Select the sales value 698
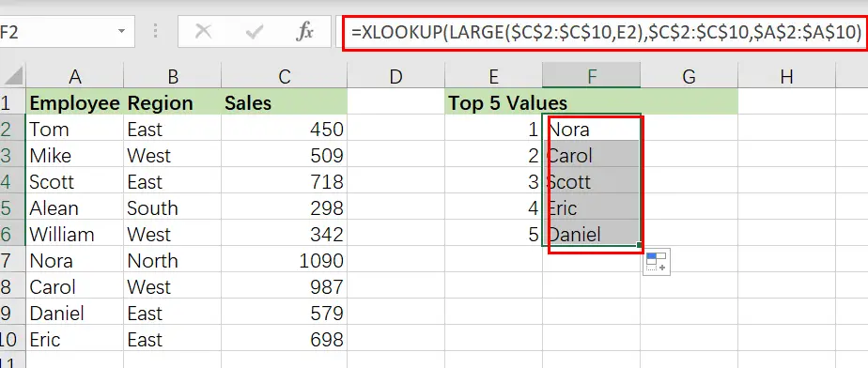The height and width of the screenshot is (368, 868). 285,338
